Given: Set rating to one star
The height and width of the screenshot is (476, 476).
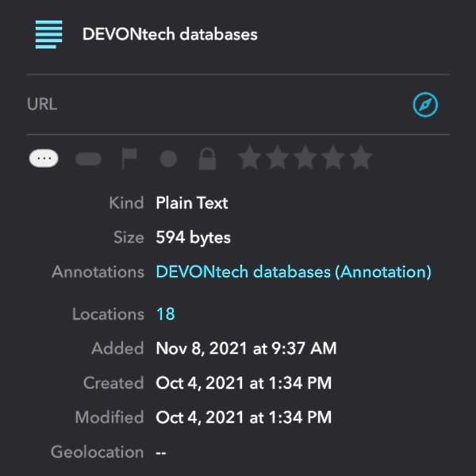Looking at the screenshot, I should [x=250, y=157].
